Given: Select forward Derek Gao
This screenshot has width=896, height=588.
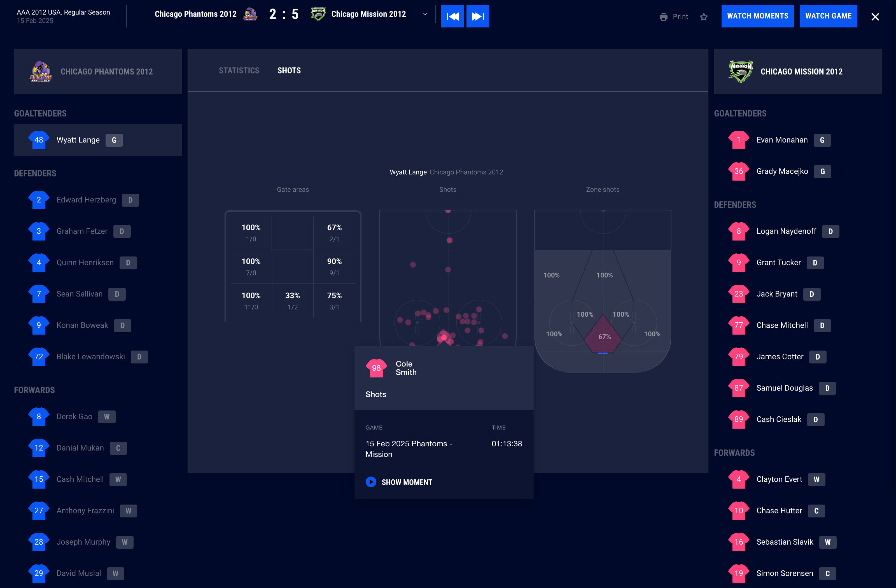Looking at the screenshot, I should point(74,416).
